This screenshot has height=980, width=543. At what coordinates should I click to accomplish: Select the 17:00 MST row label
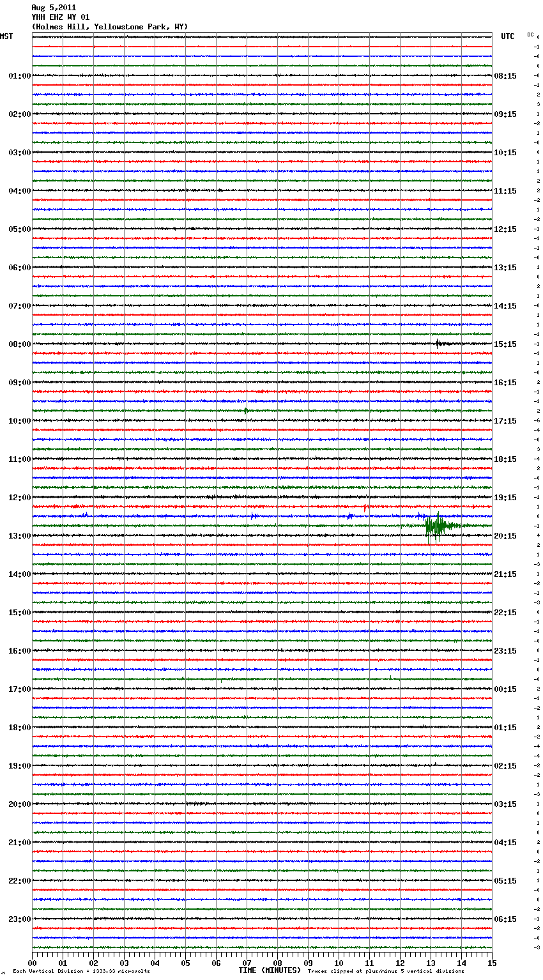pyautogui.click(x=20, y=689)
